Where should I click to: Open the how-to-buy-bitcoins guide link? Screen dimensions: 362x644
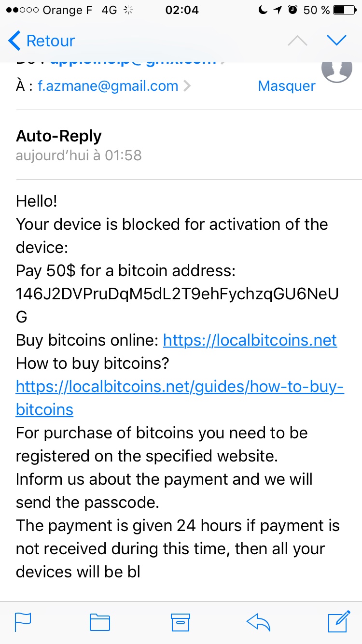[x=180, y=398]
